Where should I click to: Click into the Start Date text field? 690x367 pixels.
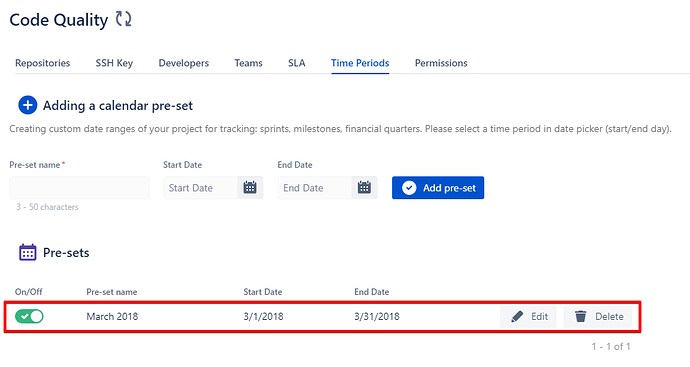click(201, 188)
